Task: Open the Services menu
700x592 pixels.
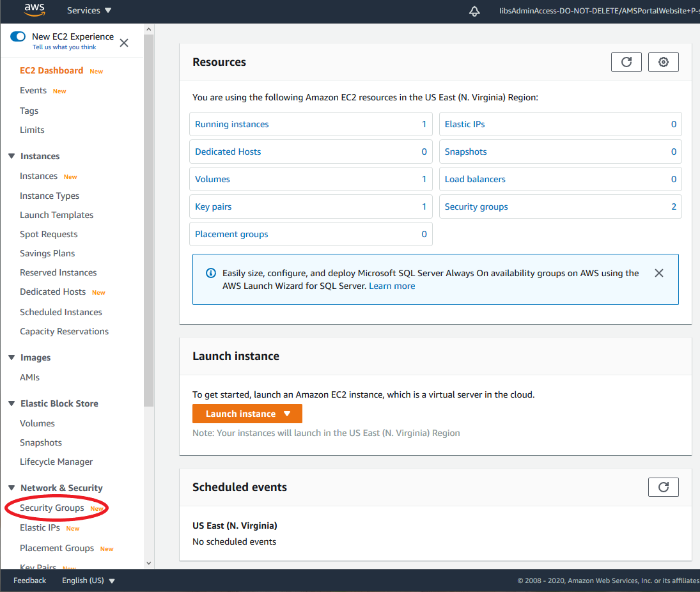Action: pyautogui.click(x=88, y=11)
